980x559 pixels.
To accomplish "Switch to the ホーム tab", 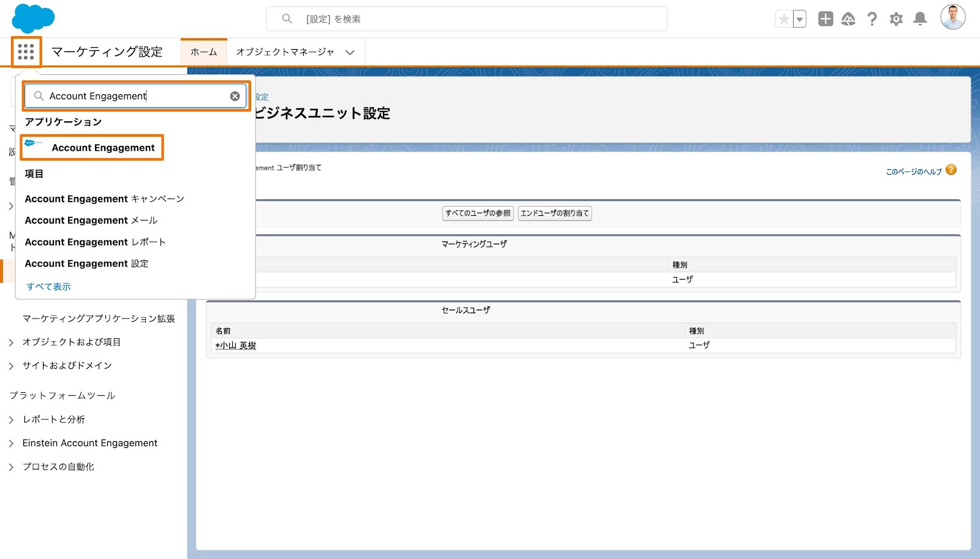I will [204, 52].
